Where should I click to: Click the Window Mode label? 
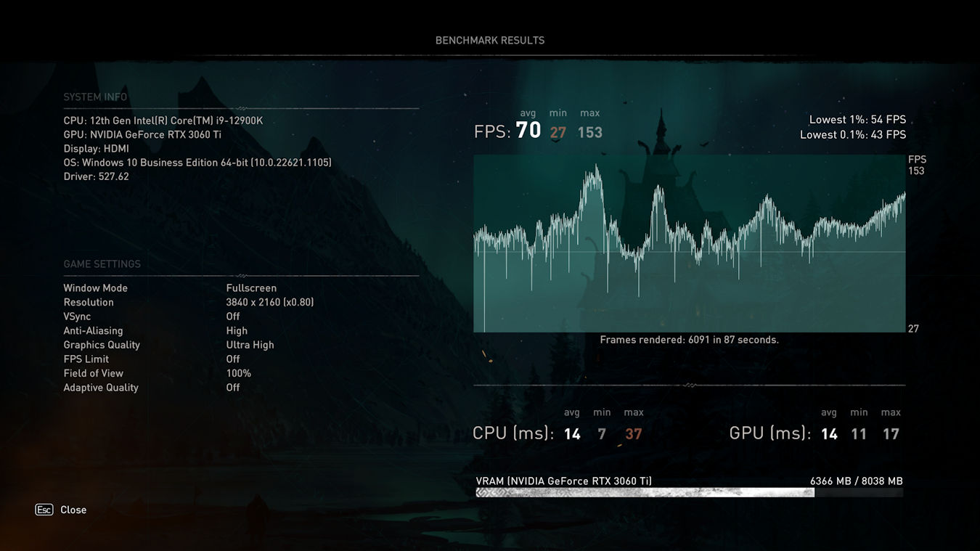[x=95, y=288]
